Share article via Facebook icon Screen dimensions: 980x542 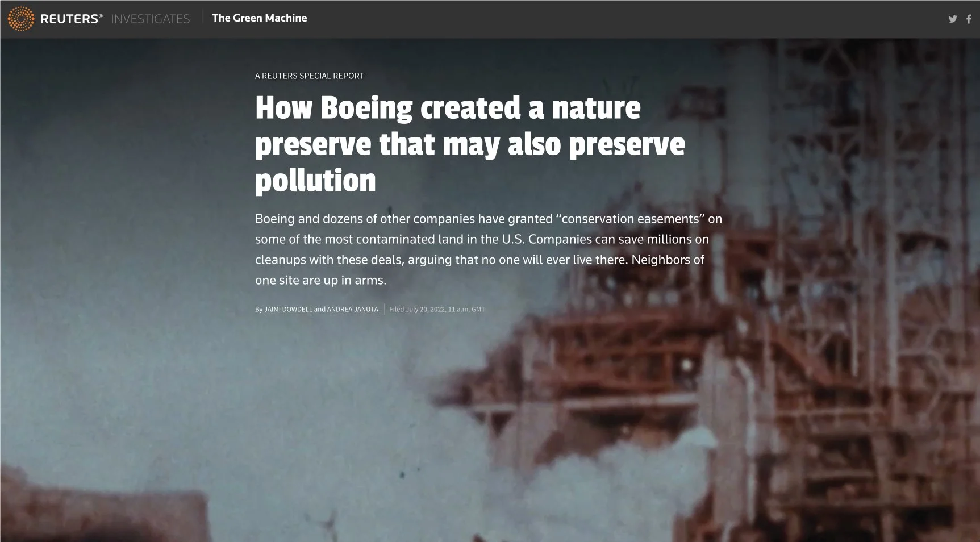[969, 19]
